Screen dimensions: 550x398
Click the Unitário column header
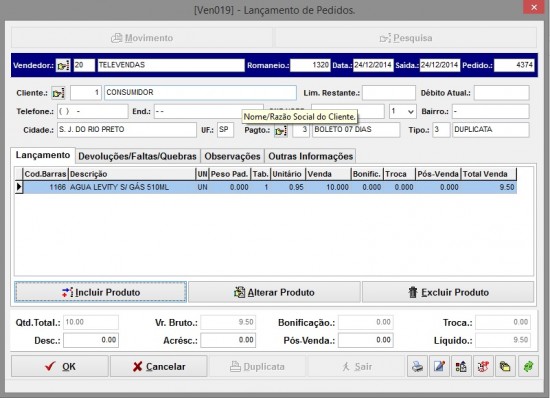[x=288, y=174]
